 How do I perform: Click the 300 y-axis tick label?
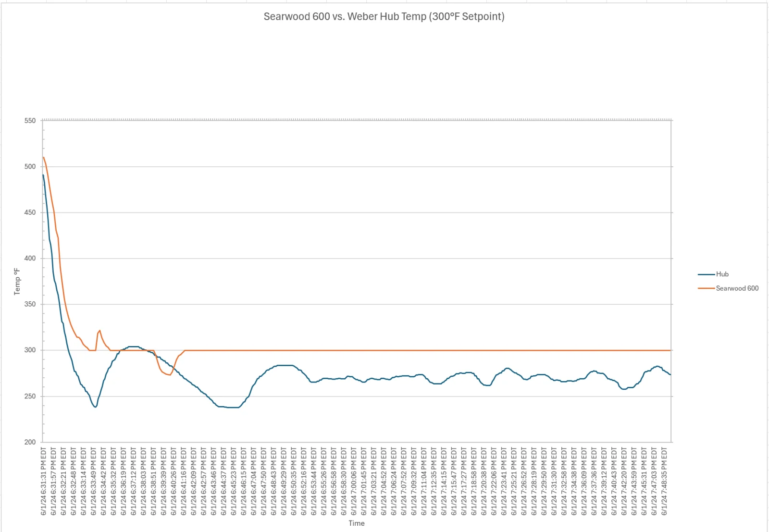(30, 350)
